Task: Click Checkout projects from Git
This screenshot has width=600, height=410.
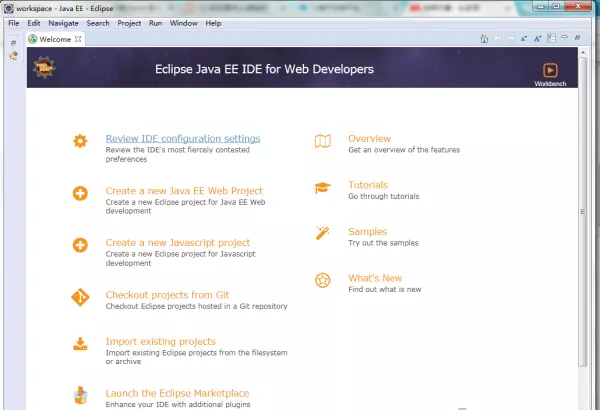Action: [x=167, y=295]
